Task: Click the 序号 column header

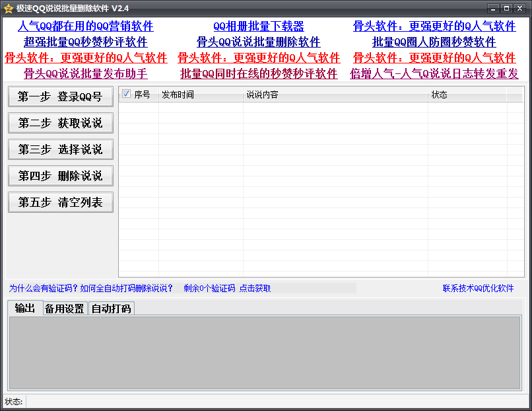Action: [x=142, y=94]
